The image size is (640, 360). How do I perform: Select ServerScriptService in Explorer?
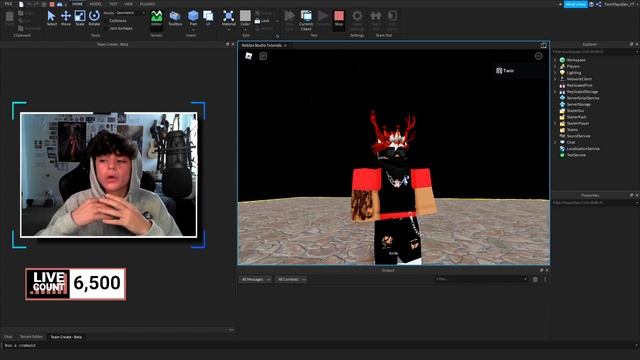point(583,98)
